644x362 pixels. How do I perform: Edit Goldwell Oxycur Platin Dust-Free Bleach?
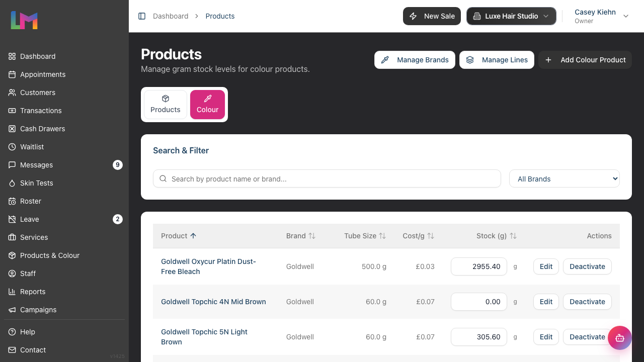tap(546, 266)
